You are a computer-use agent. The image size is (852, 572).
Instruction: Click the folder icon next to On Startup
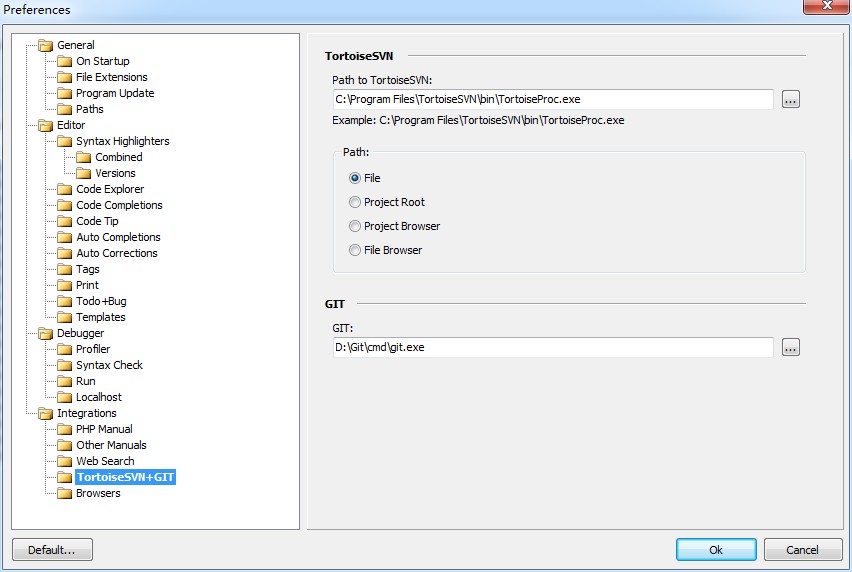pyautogui.click(x=65, y=61)
